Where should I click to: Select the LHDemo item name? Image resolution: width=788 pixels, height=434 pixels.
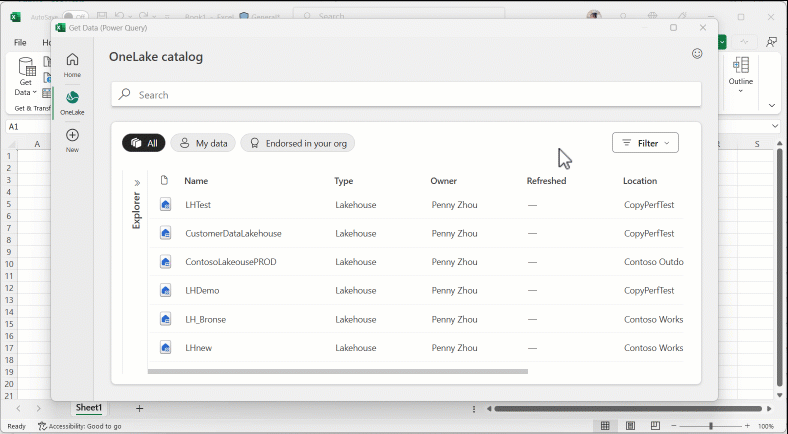pyautogui.click(x=202, y=290)
